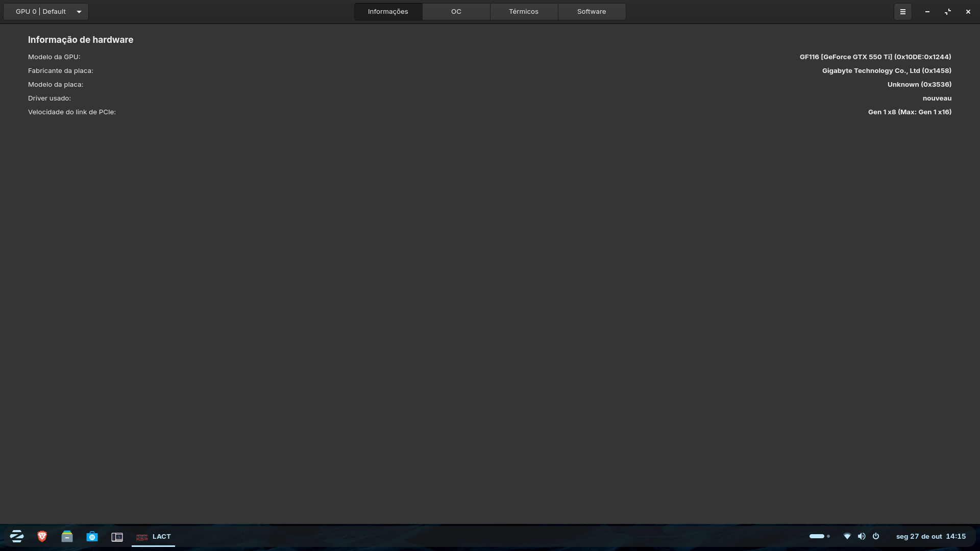Open the system monitor taskbar icon

[x=117, y=537]
